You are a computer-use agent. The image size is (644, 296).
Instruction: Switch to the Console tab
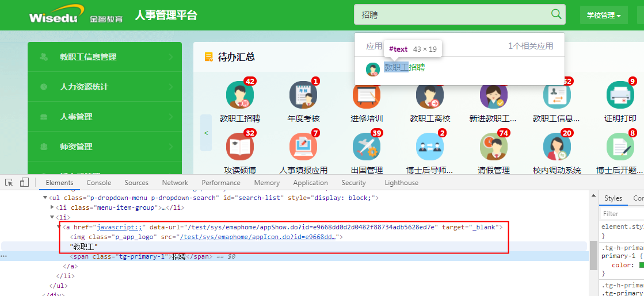coord(98,183)
